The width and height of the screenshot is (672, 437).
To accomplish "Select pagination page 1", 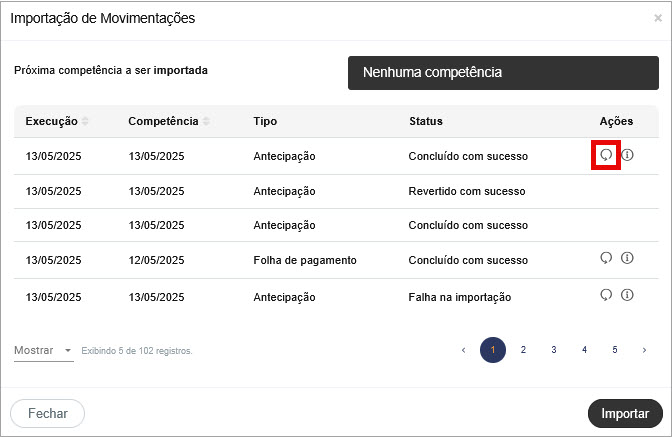I will click(x=493, y=350).
